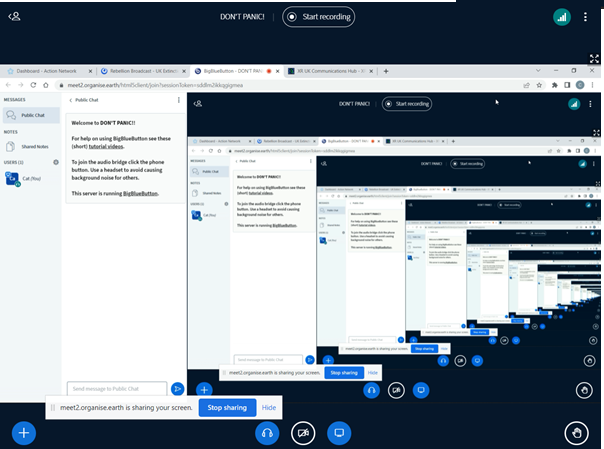This screenshot has height=449, width=604.
Task: Open the largest BigBlueButton link in welcome message
Action: [140, 193]
